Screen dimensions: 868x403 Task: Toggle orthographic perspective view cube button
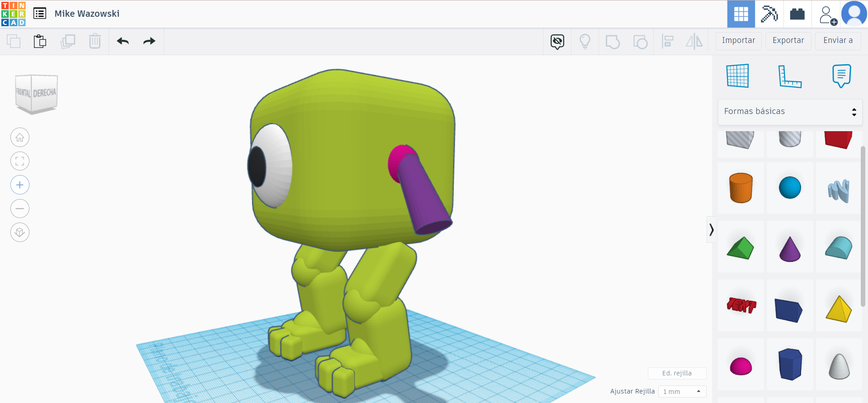(x=20, y=232)
